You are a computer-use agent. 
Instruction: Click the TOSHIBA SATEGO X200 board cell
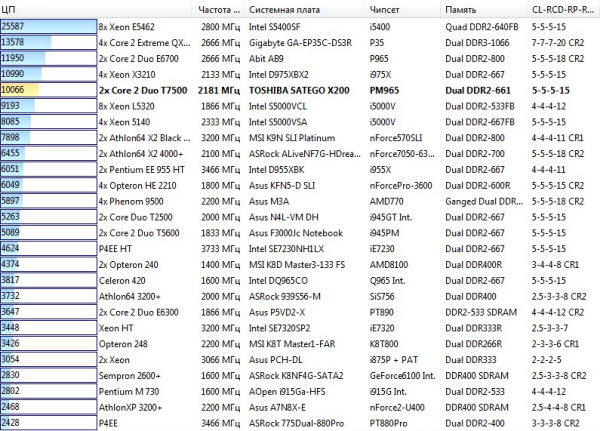click(299, 91)
